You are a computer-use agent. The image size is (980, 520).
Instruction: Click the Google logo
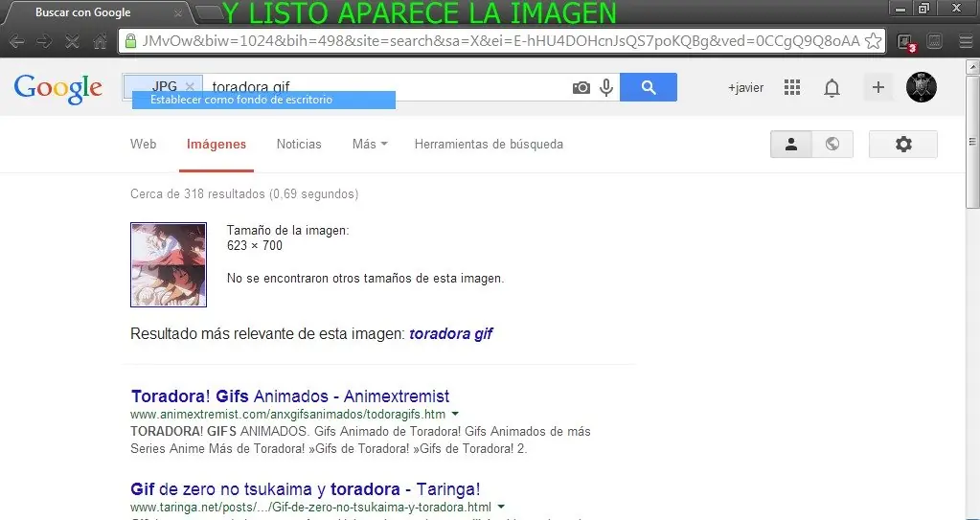tap(58, 89)
